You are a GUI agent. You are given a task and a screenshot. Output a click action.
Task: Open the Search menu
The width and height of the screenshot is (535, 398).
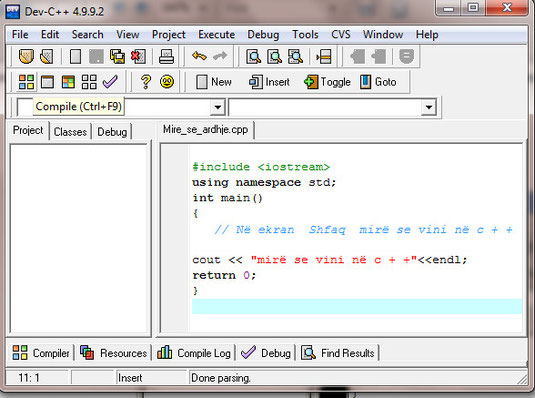(87, 34)
